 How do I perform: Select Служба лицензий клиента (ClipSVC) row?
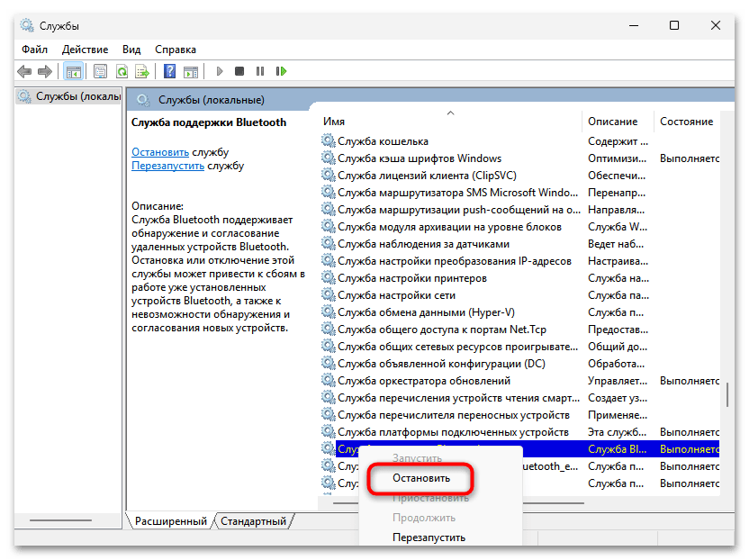(x=519, y=176)
